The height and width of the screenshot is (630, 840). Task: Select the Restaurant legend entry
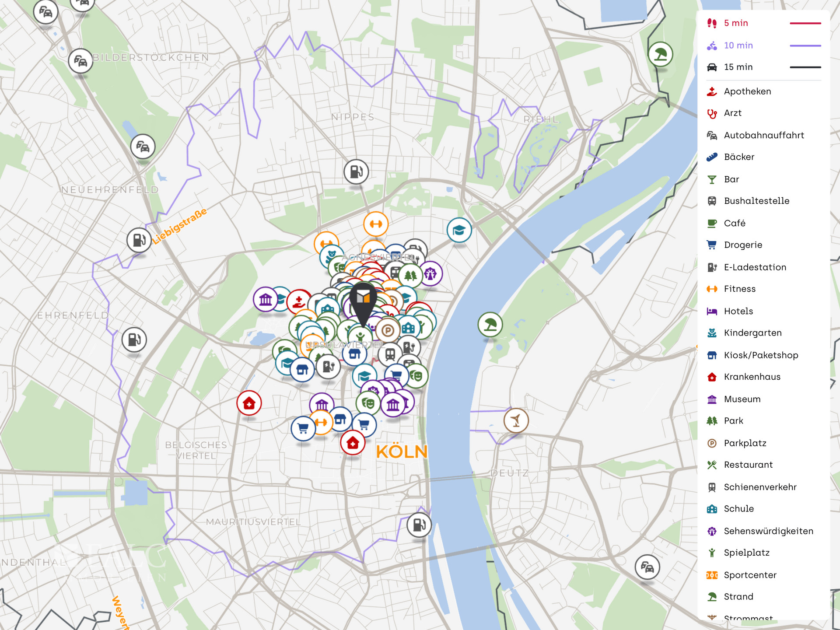(x=748, y=465)
